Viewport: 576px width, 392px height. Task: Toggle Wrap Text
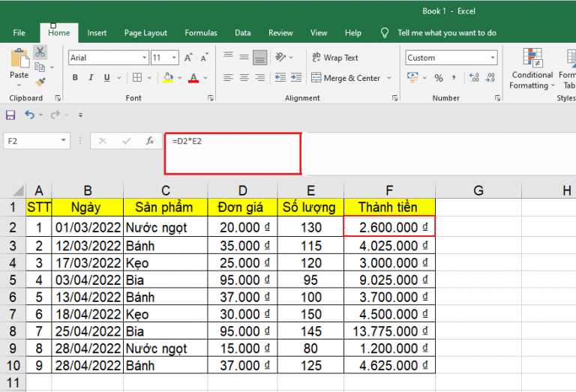pos(335,58)
